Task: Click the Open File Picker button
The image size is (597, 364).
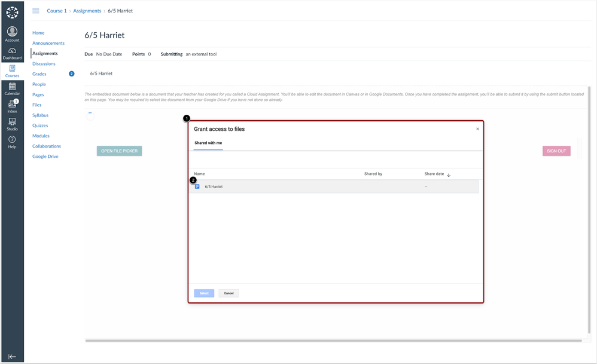Action: 119,151
